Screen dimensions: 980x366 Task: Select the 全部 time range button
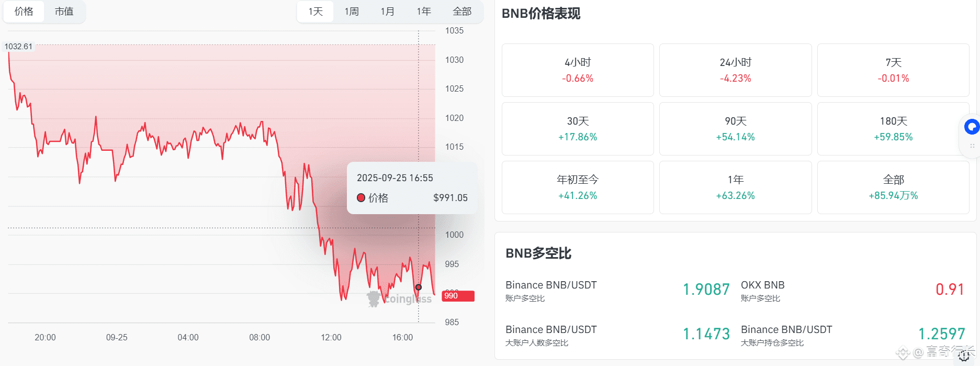coord(462,12)
